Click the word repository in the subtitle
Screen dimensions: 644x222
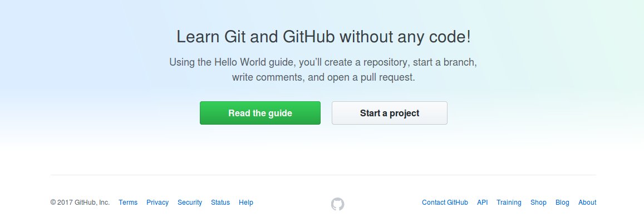click(x=386, y=63)
